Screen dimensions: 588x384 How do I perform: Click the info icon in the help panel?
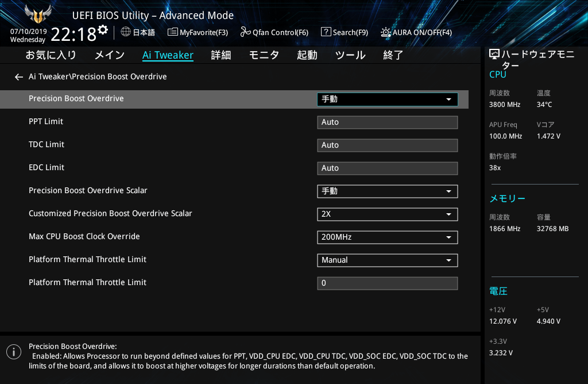pos(14,352)
